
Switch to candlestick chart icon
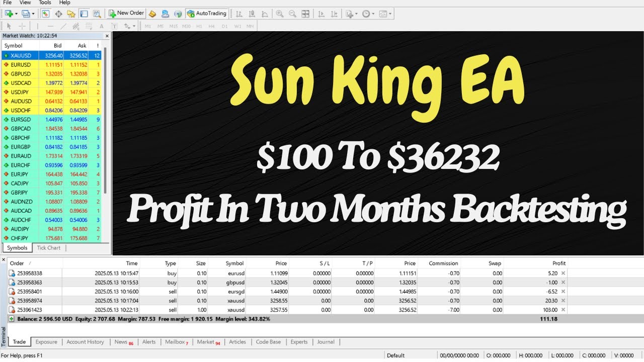tap(251, 14)
